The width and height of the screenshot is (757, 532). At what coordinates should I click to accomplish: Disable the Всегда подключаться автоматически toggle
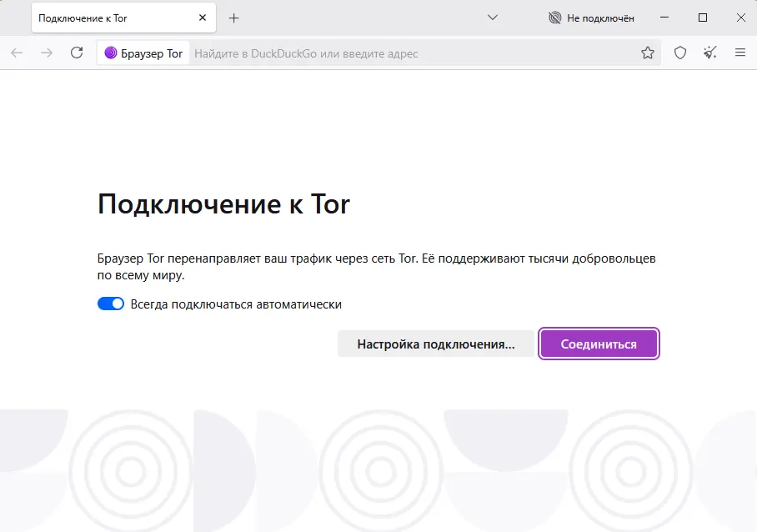(110, 304)
